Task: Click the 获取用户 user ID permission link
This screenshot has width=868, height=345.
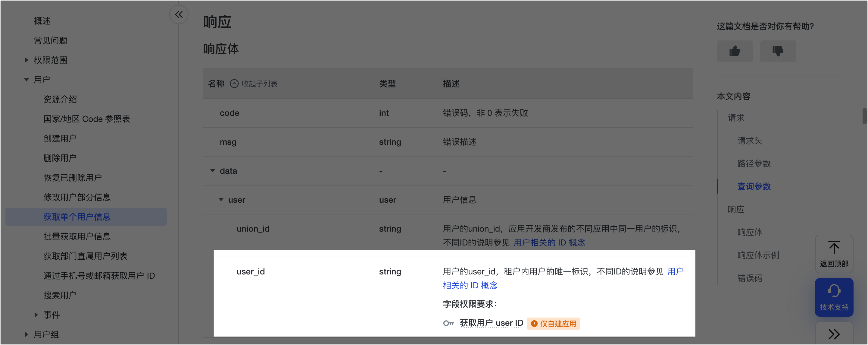Action: [x=491, y=323]
